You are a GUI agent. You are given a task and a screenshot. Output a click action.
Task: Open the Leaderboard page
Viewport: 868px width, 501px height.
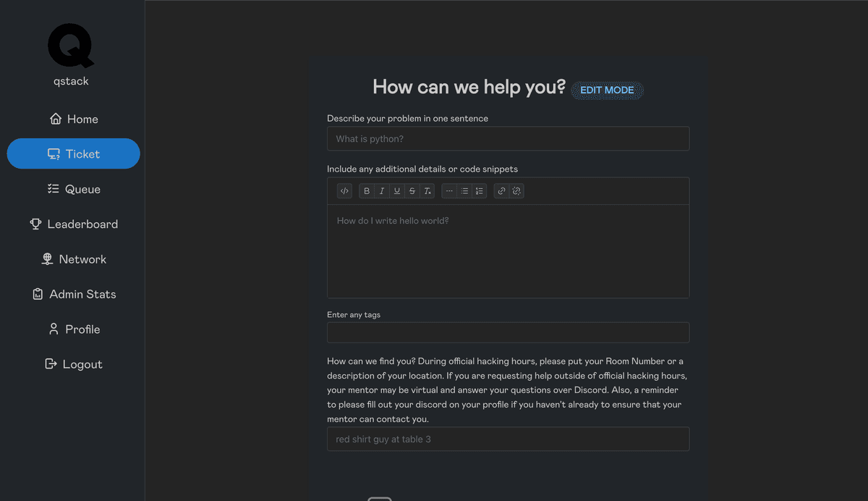coord(73,224)
